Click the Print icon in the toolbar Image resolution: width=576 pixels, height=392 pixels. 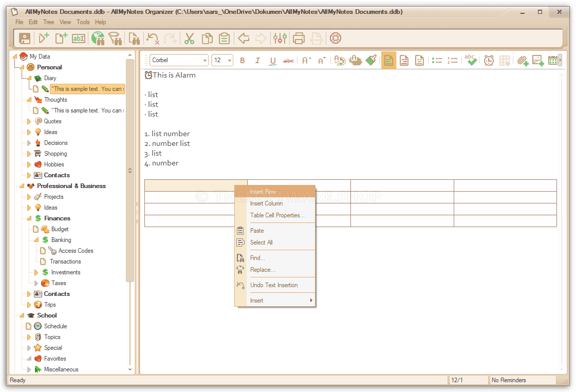[x=299, y=38]
